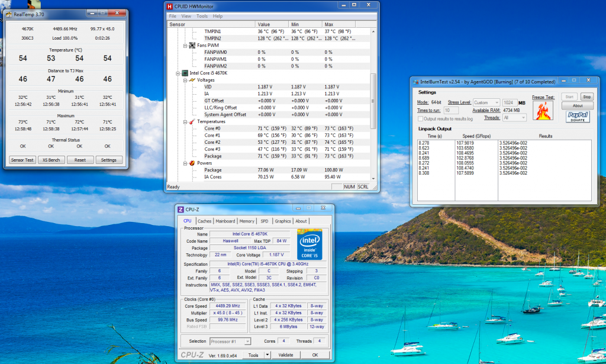Collapse the Temperatures tree node
This screenshot has width=606, height=364.
[x=185, y=122]
